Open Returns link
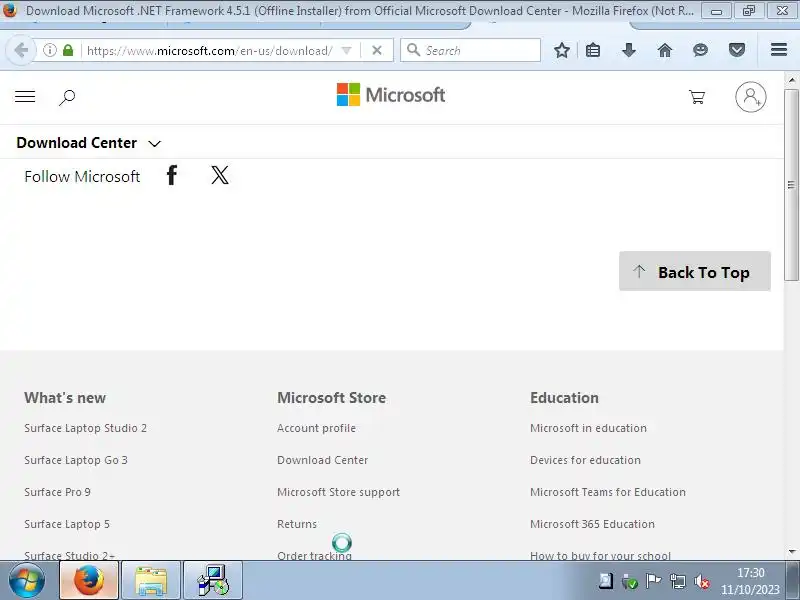Viewport: 800px width, 600px height. tap(297, 524)
